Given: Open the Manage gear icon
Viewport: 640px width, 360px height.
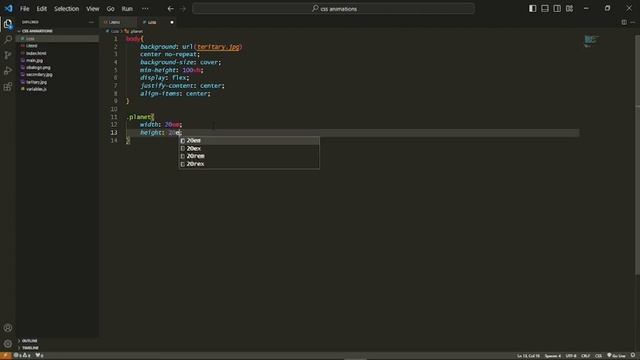Looking at the screenshot, I should [8, 344].
